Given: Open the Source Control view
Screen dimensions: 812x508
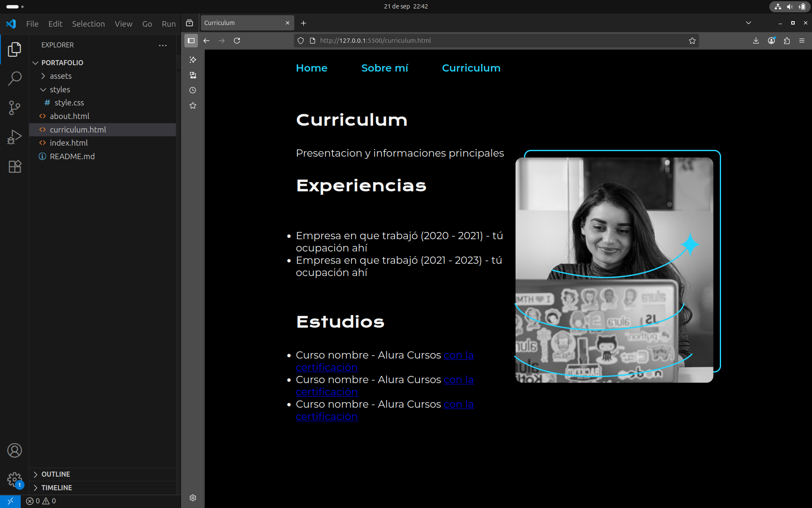Looking at the screenshot, I should [x=14, y=108].
